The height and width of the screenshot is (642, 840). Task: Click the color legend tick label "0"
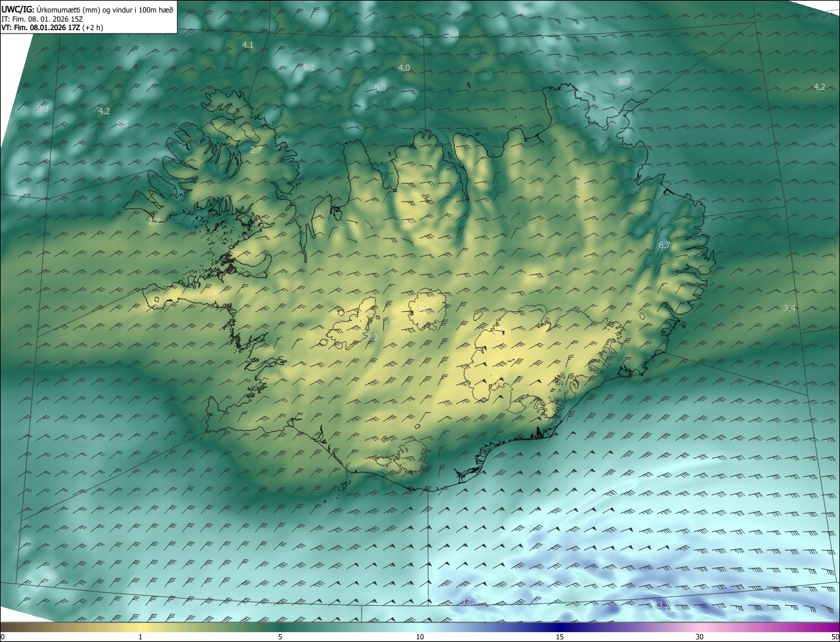tap(3, 637)
